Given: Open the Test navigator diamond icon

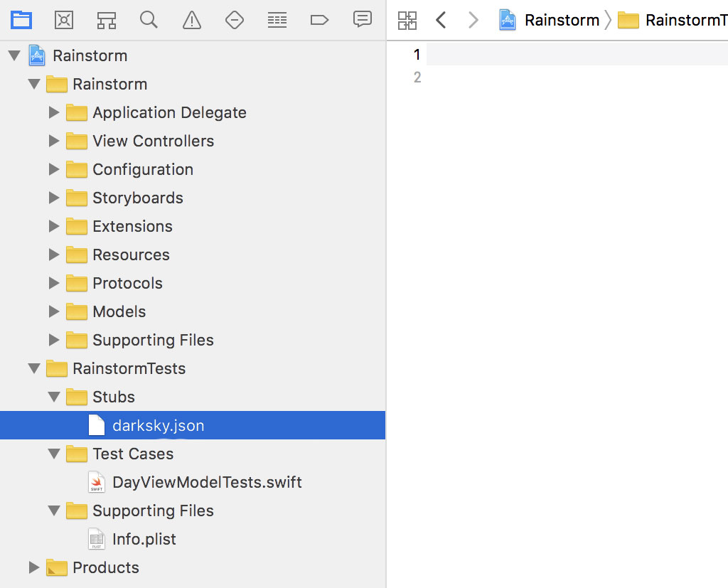Looking at the screenshot, I should [x=234, y=20].
